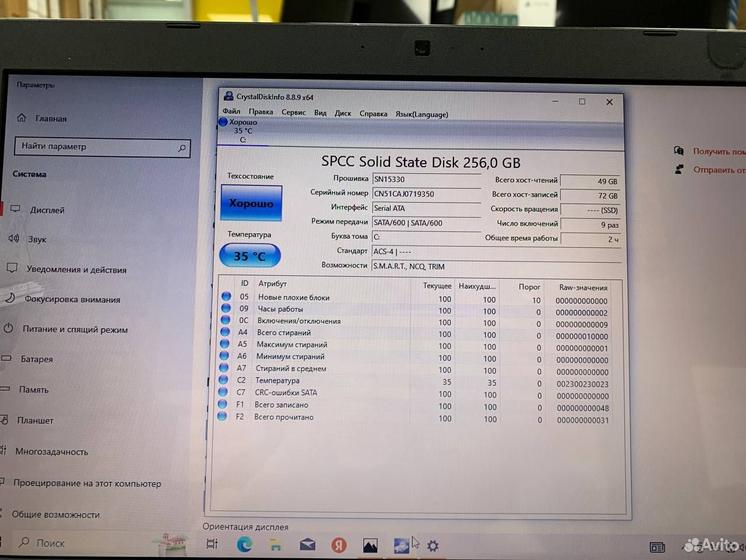Click the blue Хорошо health status button
The height and width of the screenshot is (560, 746).
(x=251, y=203)
